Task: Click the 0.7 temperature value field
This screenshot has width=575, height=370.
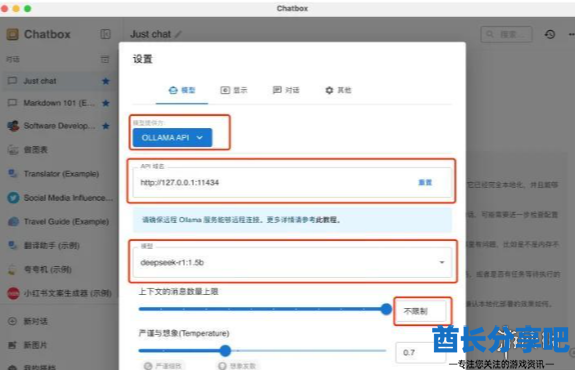Action: tap(421, 352)
